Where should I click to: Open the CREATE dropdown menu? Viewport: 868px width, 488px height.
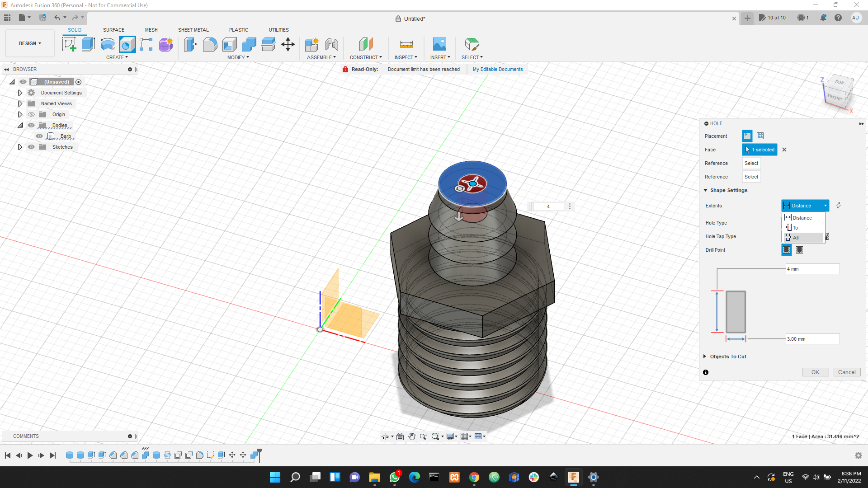click(x=117, y=57)
